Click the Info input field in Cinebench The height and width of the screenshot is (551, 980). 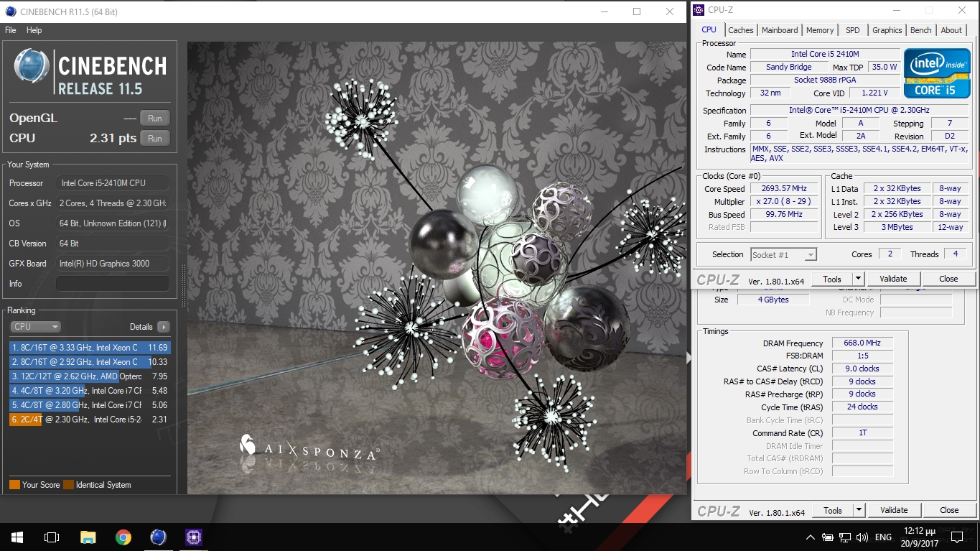pos(113,284)
